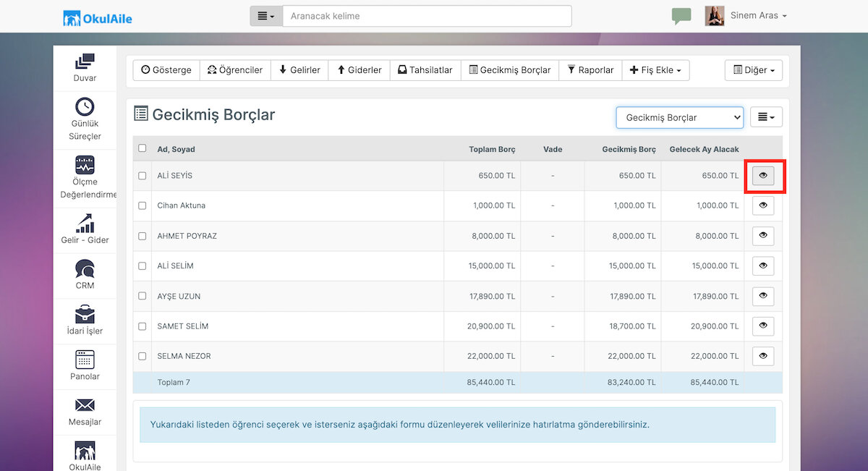
Task: Click the OkulAile logo in header
Action: coord(98,17)
